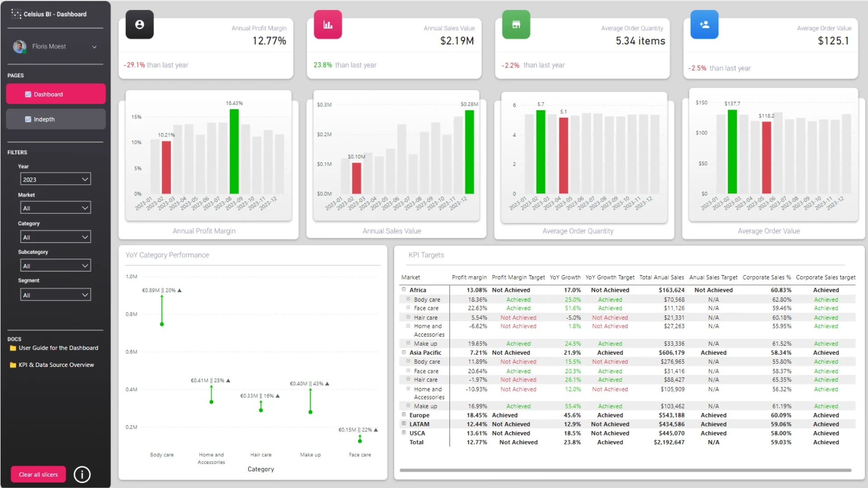868x488 pixels.
Task: Click the info circle icon
Action: coord(82,474)
